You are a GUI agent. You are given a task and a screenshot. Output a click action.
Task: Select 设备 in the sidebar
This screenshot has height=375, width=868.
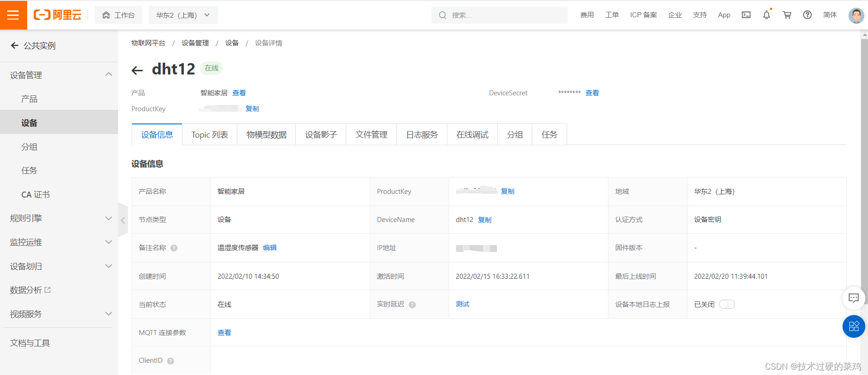[59, 123]
